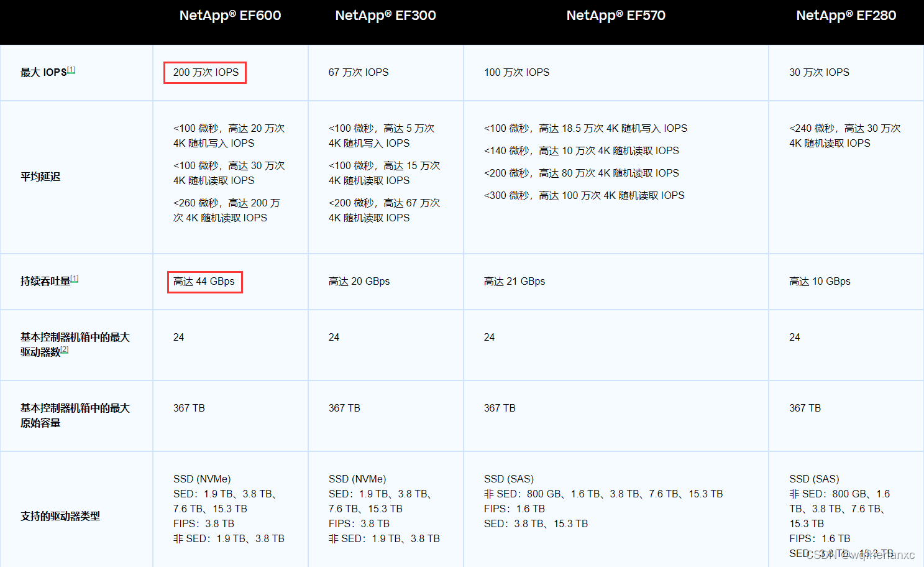Image resolution: width=924 pixels, height=567 pixels.
Task: Click the NetApp EF570 column header
Action: coord(616,16)
